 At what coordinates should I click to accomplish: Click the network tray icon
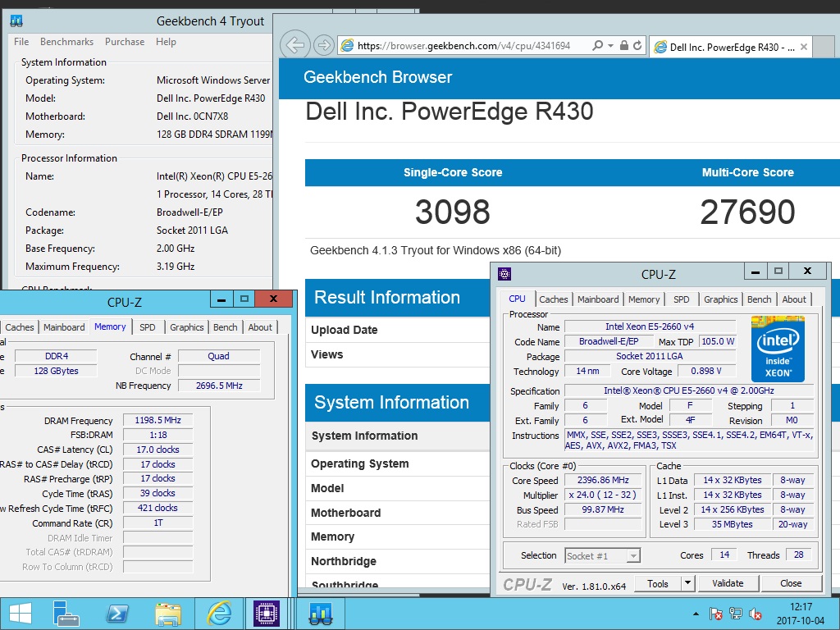click(736, 614)
